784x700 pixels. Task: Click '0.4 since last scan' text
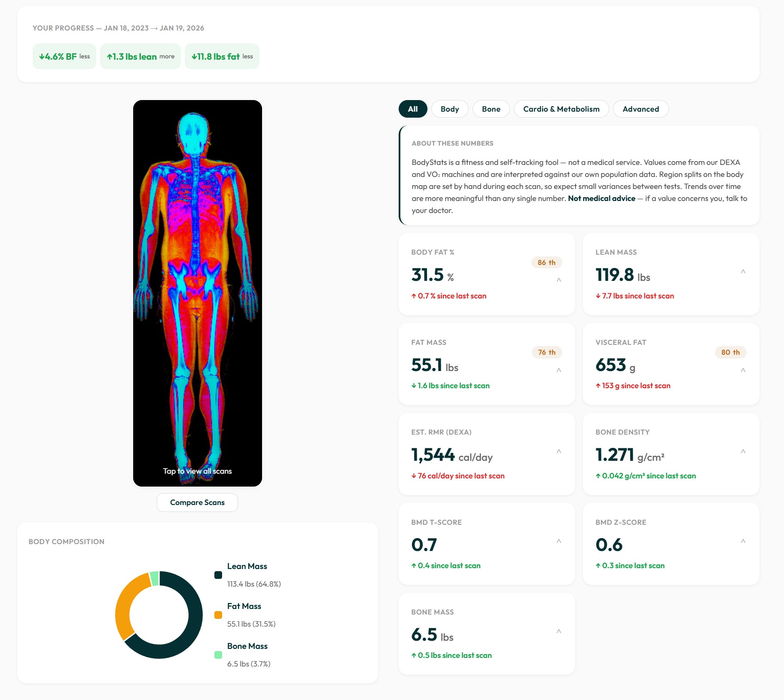445,566
